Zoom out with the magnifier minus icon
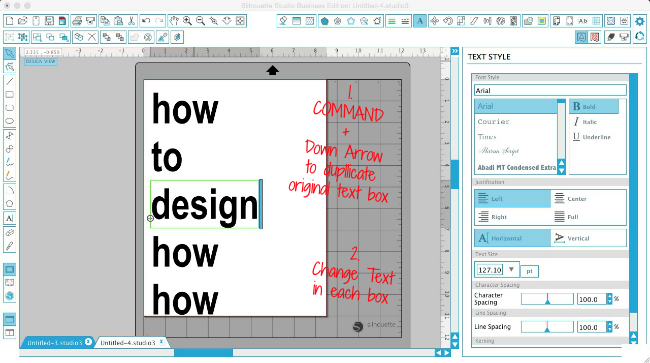 201,21
